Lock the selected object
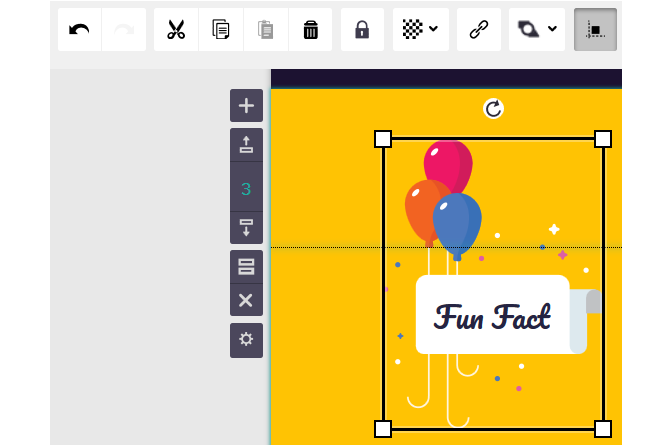670x445 pixels. pos(362,29)
